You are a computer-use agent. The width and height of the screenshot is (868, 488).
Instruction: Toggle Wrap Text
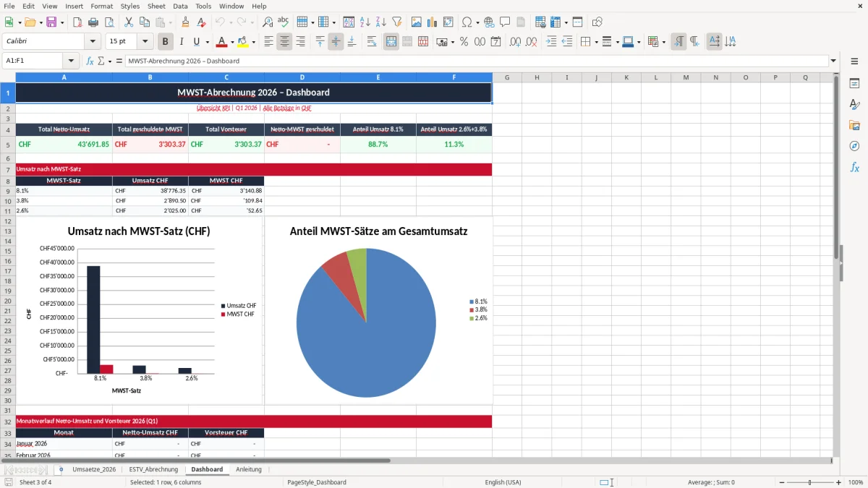pos(372,42)
